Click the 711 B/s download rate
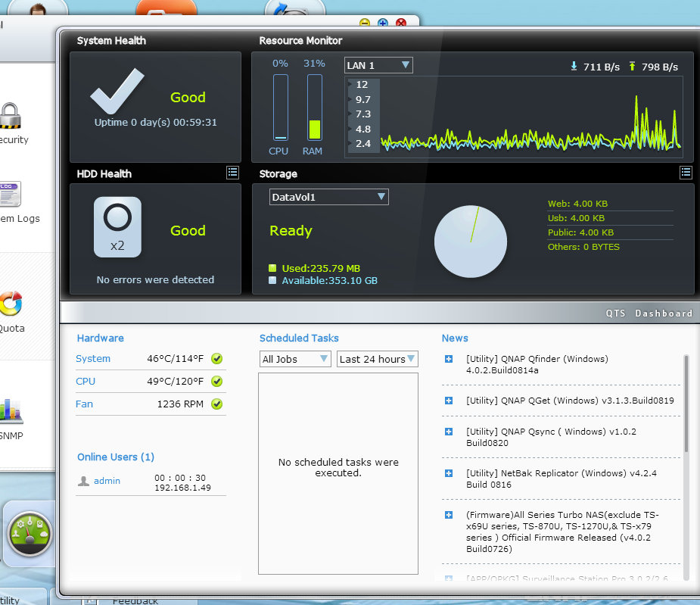Screen dimensions: 700x605 pyautogui.click(x=602, y=67)
